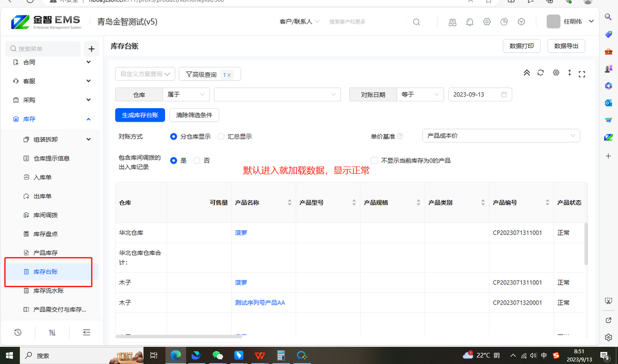Image resolution: width=618 pixels, height=364 pixels.
Task: Open the sliders settings icon at sidebar bottom
Action: tap(52, 332)
